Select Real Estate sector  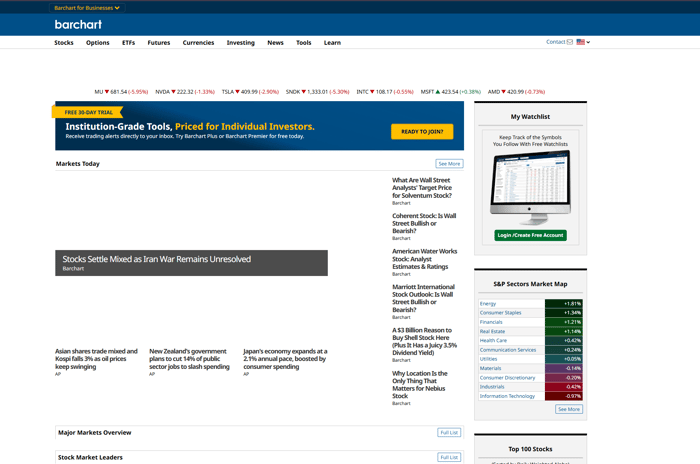pyautogui.click(x=492, y=331)
